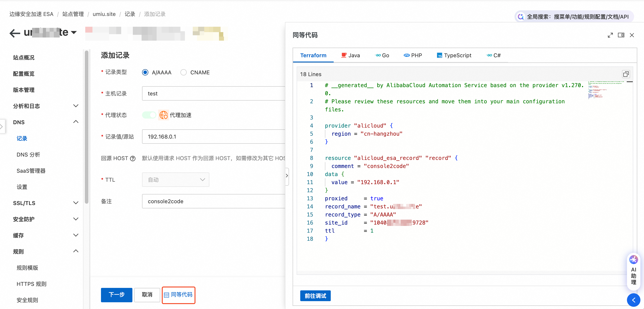
Task: Click the global search icon
Action: 521,17
